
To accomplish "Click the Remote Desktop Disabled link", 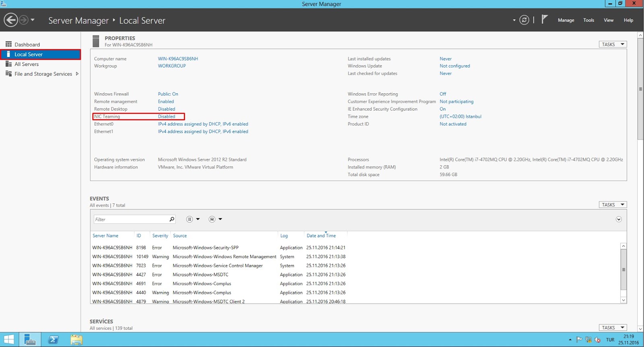I will point(166,109).
